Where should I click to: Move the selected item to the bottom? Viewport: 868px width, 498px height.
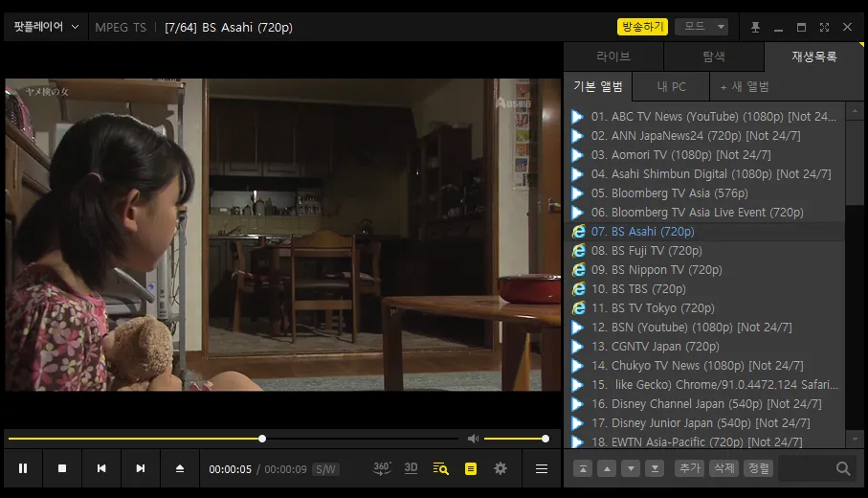coord(655,468)
